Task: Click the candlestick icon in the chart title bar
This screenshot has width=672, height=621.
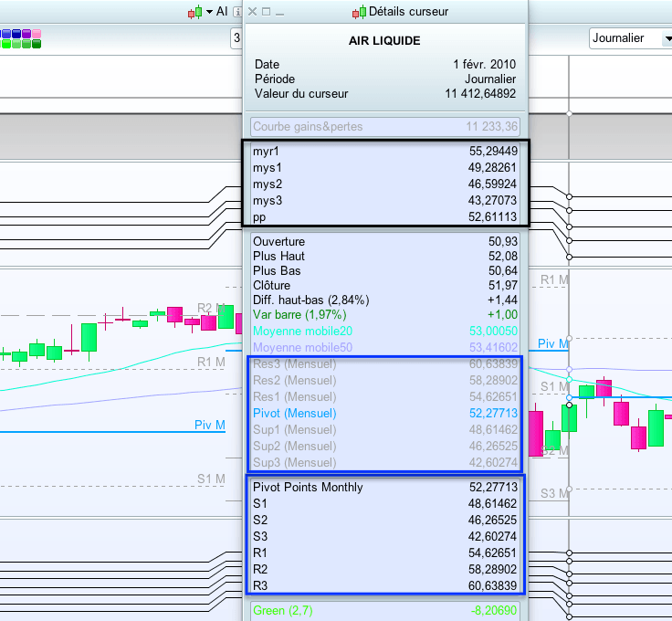Action: (x=195, y=12)
